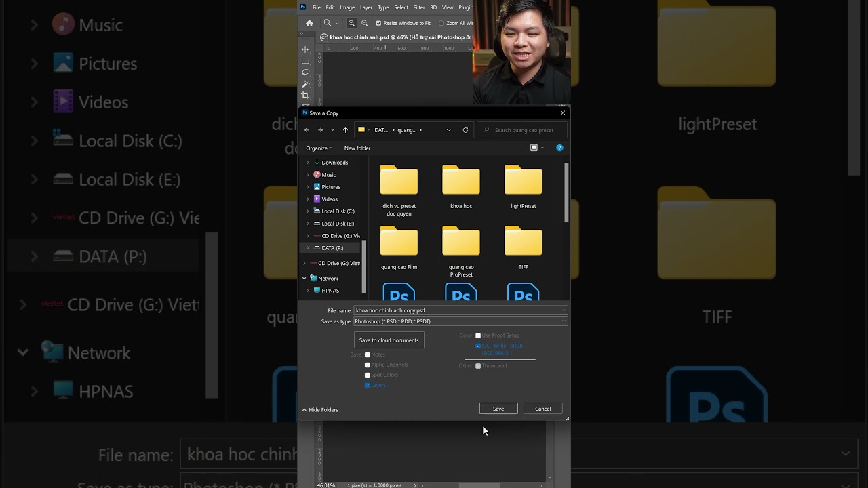This screenshot has width=868, height=488.
Task: Click the Cancel button
Action: click(543, 409)
